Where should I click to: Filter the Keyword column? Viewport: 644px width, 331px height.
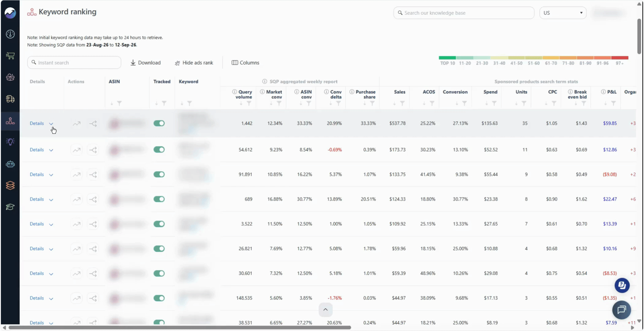pyautogui.click(x=190, y=104)
